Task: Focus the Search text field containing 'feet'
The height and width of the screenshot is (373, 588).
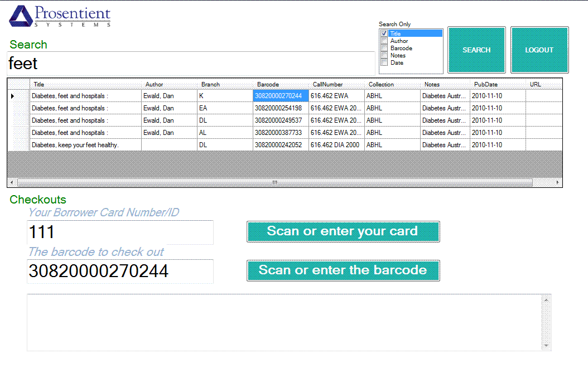Action: coord(191,64)
